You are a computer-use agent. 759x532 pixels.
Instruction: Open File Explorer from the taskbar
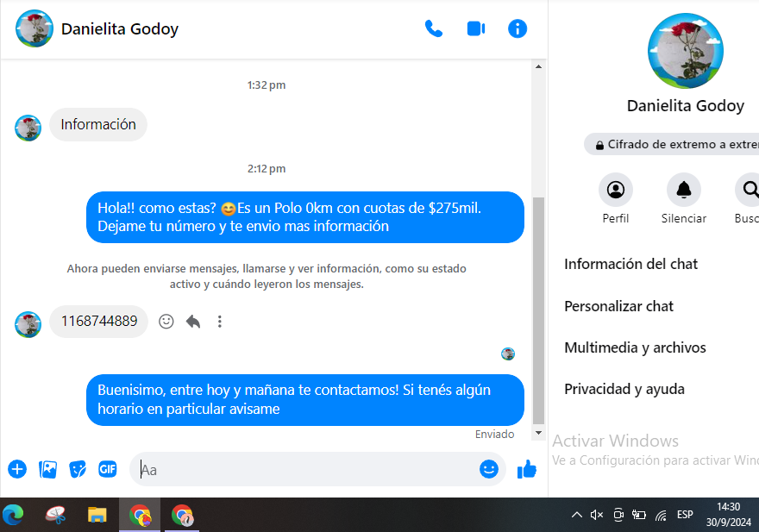tap(97, 515)
